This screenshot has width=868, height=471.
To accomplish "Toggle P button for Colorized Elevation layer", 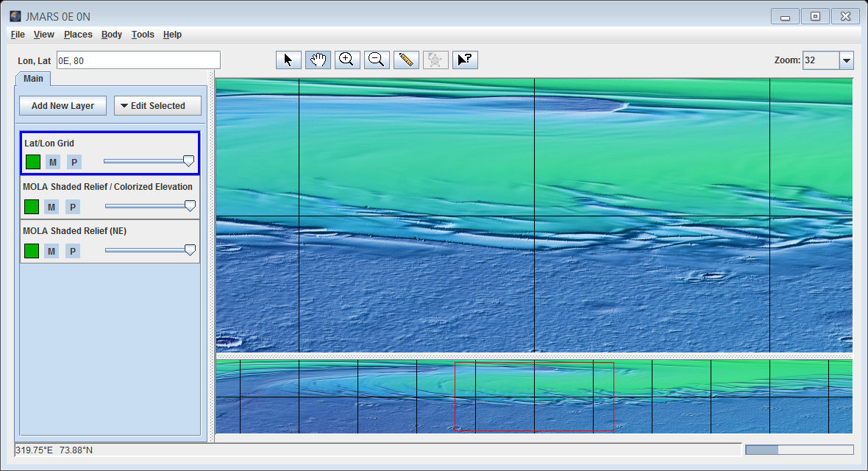I will (x=73, y=207).
